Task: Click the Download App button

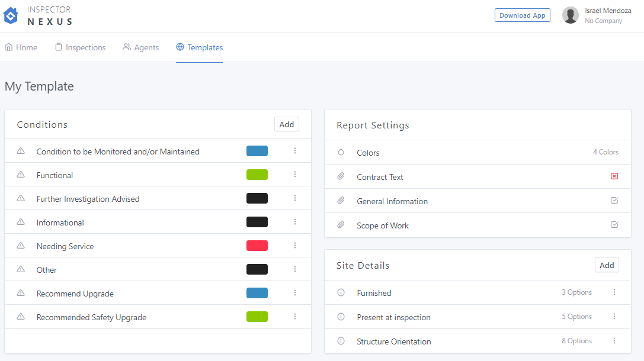Action: pos(522,15)
